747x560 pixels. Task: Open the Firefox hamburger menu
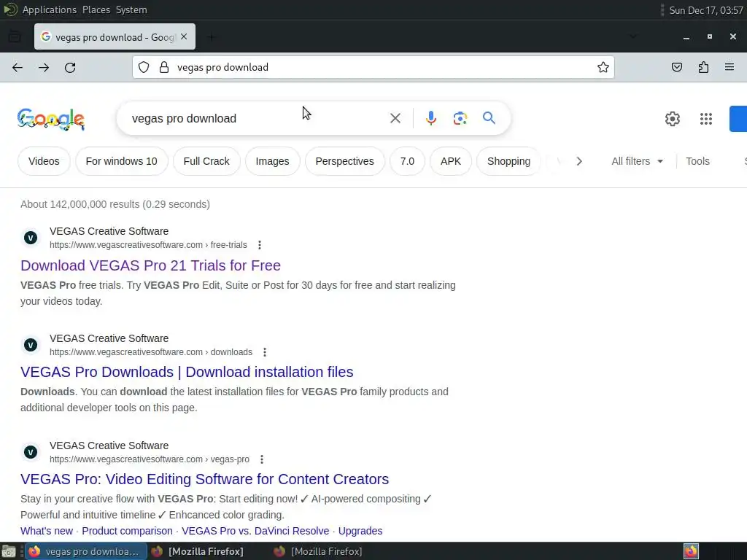[729, 67]
